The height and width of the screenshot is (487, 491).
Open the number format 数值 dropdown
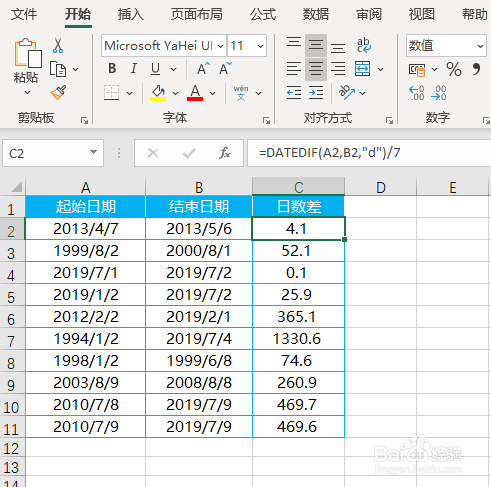(x=480, y=46)
